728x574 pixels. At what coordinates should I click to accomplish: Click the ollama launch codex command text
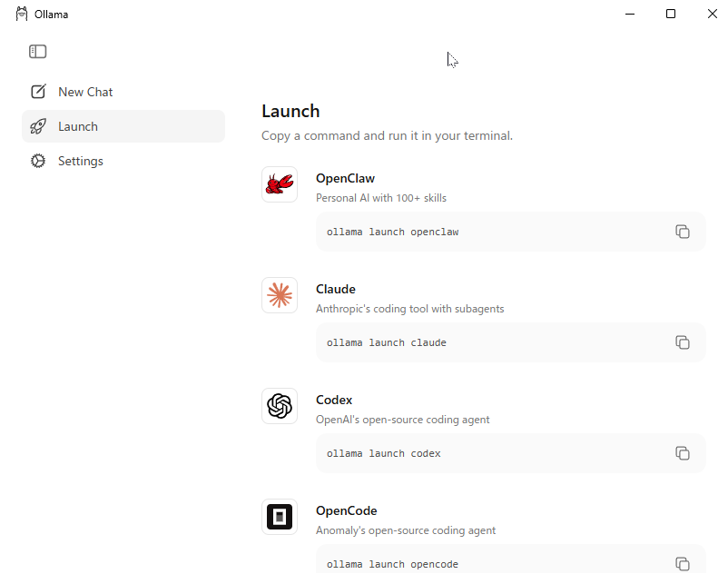384,453
